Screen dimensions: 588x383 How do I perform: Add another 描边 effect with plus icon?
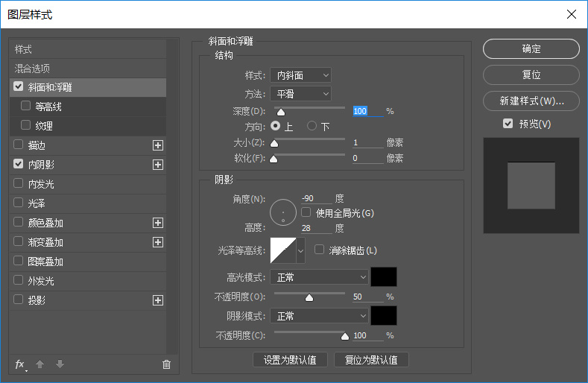tap(157, 145)
